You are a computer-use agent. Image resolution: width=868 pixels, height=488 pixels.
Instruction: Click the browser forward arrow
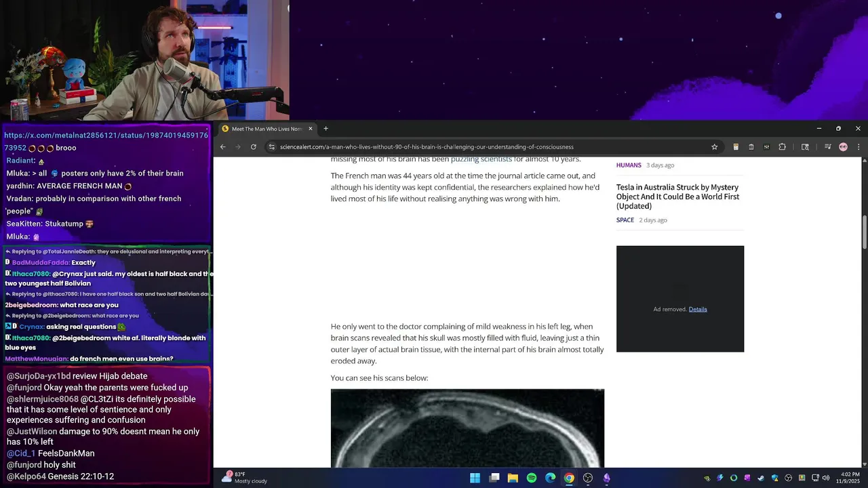(x=238, y=147)
